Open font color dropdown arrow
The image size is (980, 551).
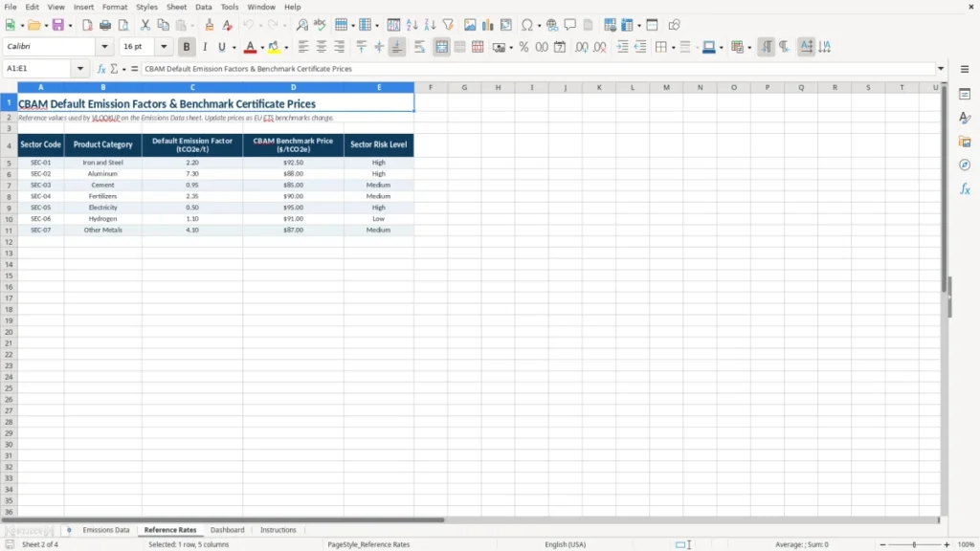tap(262, 48)
